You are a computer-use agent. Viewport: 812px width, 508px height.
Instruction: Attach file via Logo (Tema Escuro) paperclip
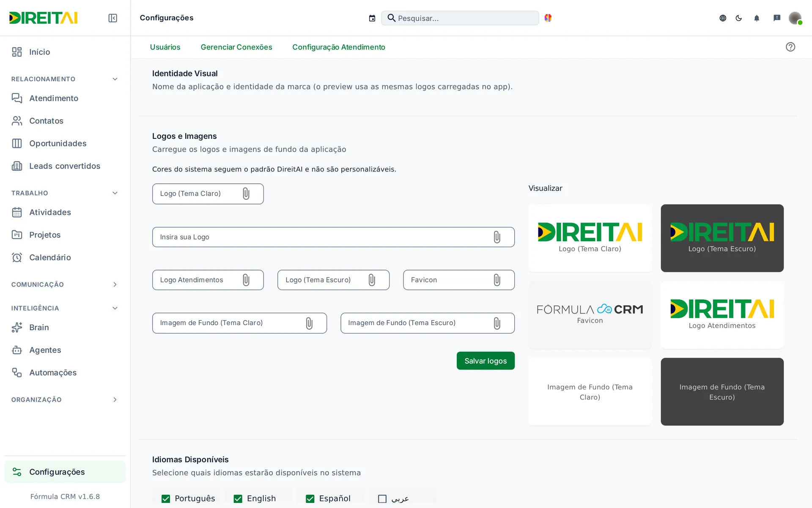click(372, 280)
